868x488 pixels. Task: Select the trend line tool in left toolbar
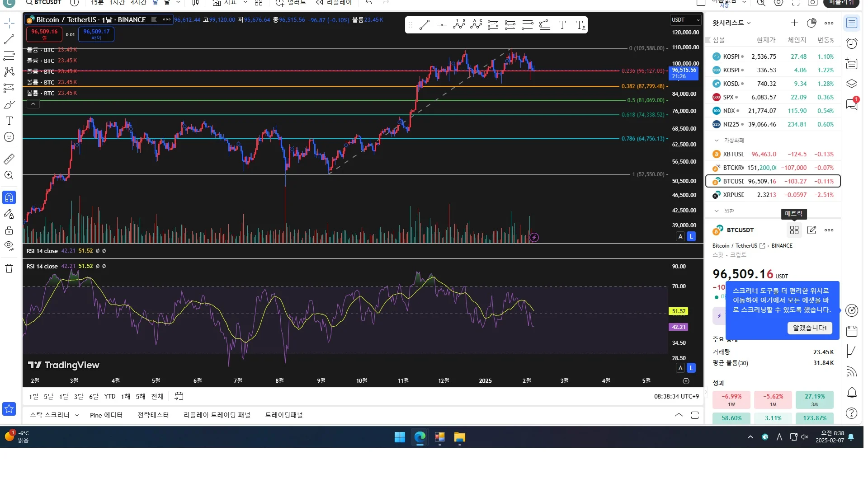point(9,40)
